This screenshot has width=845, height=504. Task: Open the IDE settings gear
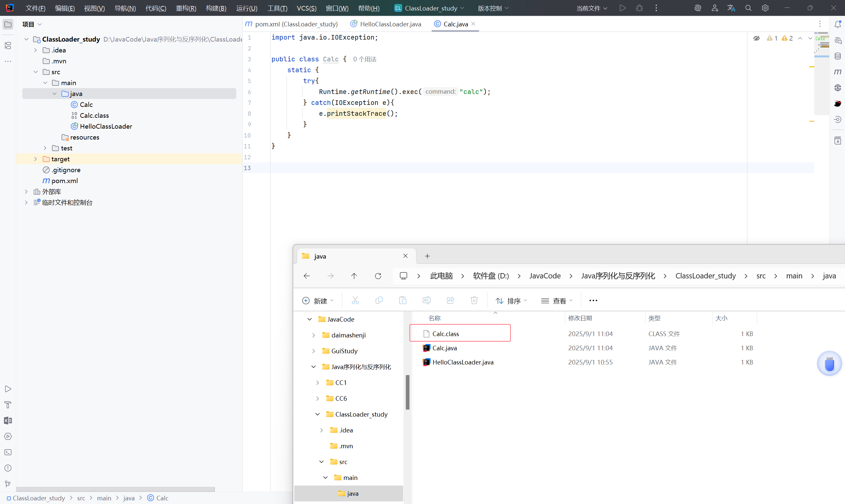tap(765, 8)
